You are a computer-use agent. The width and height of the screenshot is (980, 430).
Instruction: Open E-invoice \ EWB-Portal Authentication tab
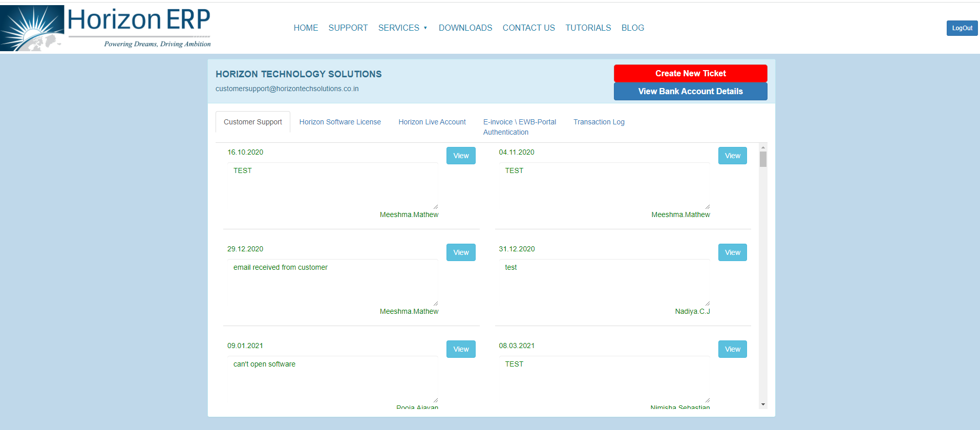[x=519, y=127]
